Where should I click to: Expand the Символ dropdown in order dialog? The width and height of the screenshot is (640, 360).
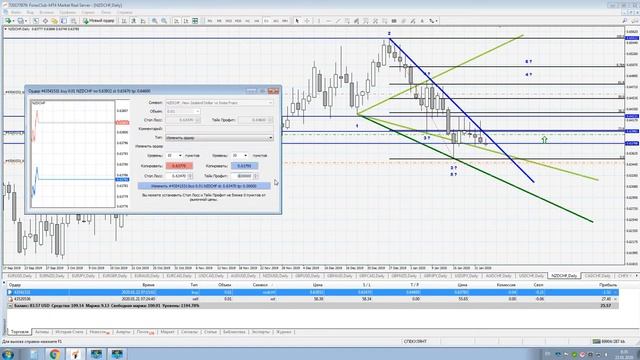tap(270, 103)
